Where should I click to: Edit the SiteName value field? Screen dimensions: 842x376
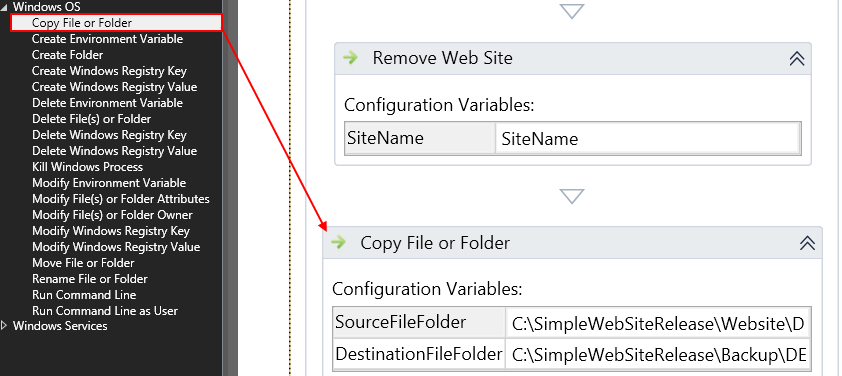coord(648,139)
